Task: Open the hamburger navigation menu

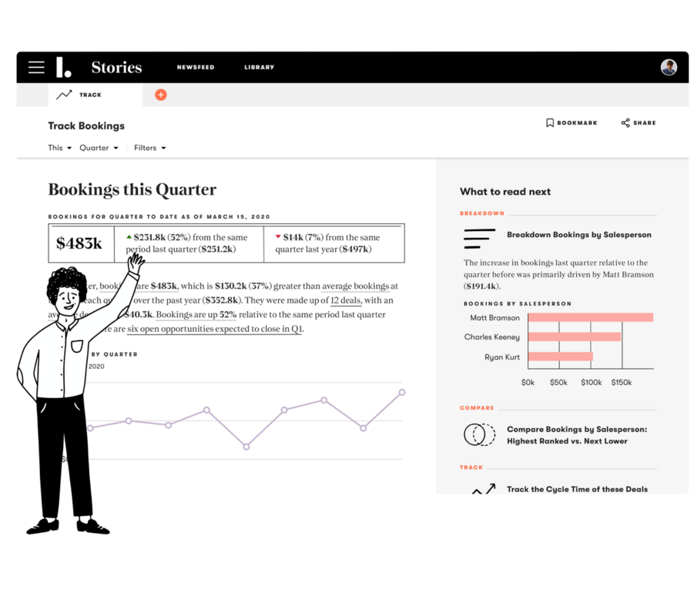Action: (x=35, y=67)
